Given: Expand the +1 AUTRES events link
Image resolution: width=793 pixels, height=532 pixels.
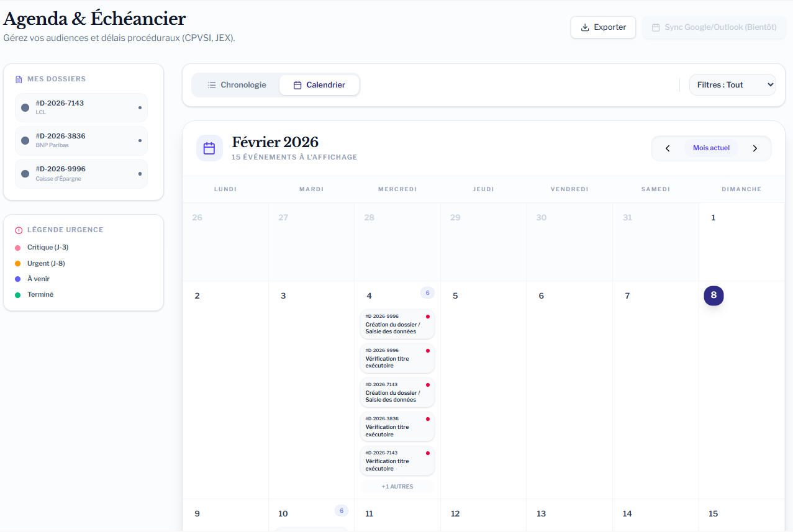Looking at the screenshot, I should click(397, 487).
